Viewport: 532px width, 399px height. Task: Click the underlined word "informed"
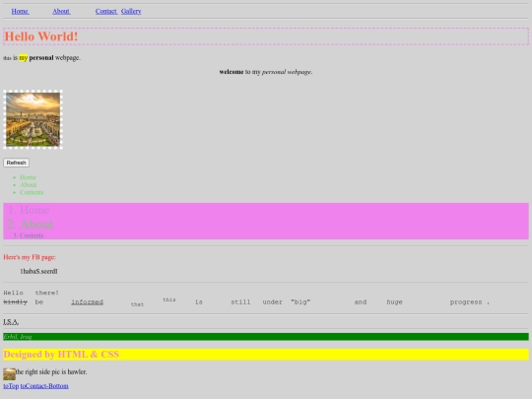tap(88, 302)
